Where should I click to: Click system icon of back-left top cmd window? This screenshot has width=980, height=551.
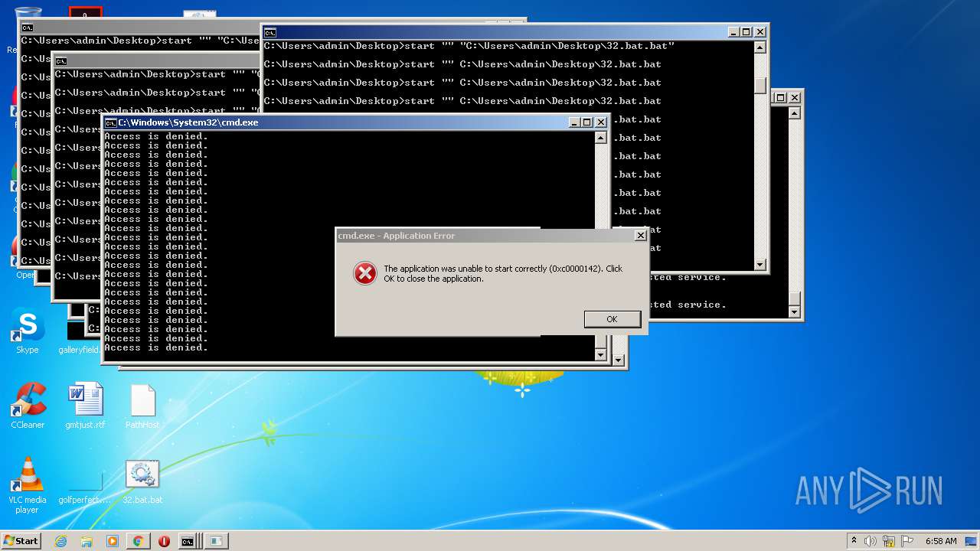28,27
